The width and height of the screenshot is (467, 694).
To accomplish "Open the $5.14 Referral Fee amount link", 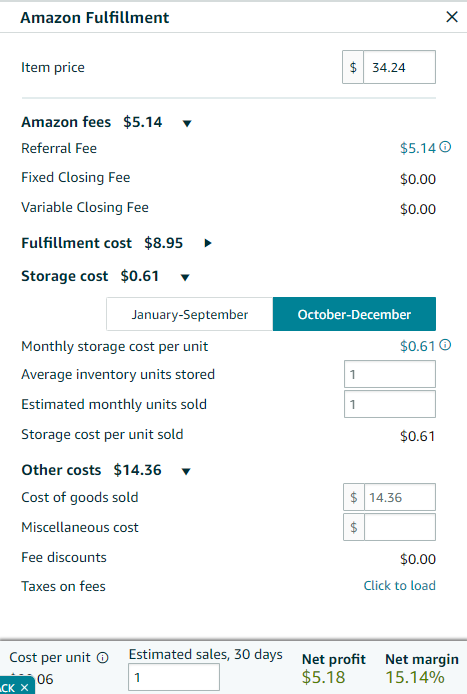I will pos(418,148).
